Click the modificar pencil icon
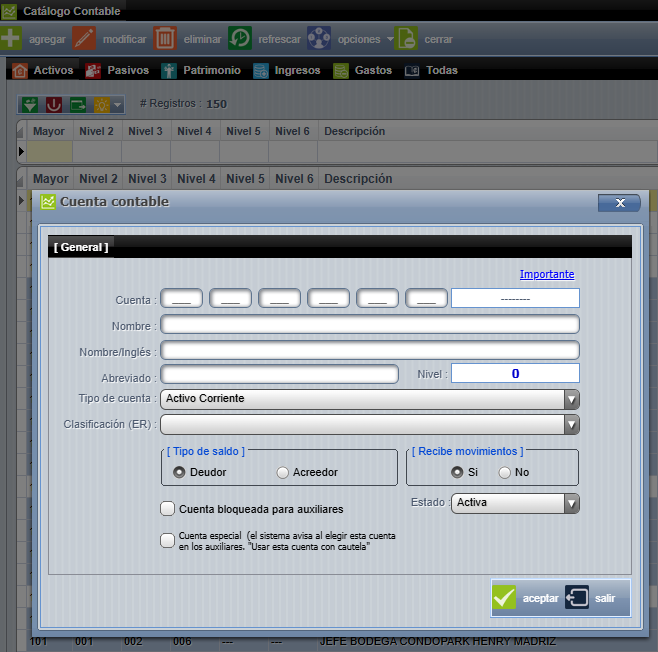 tap(85, 39)
